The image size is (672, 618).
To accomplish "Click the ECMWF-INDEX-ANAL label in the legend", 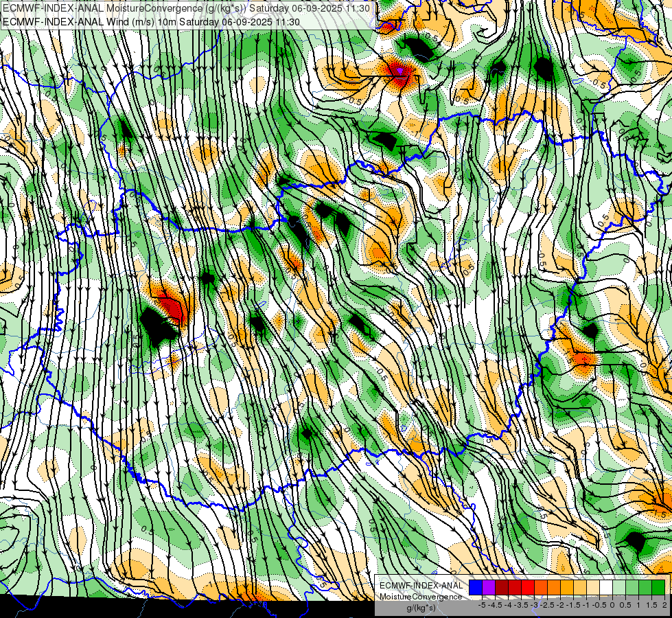I will (421, 586).
